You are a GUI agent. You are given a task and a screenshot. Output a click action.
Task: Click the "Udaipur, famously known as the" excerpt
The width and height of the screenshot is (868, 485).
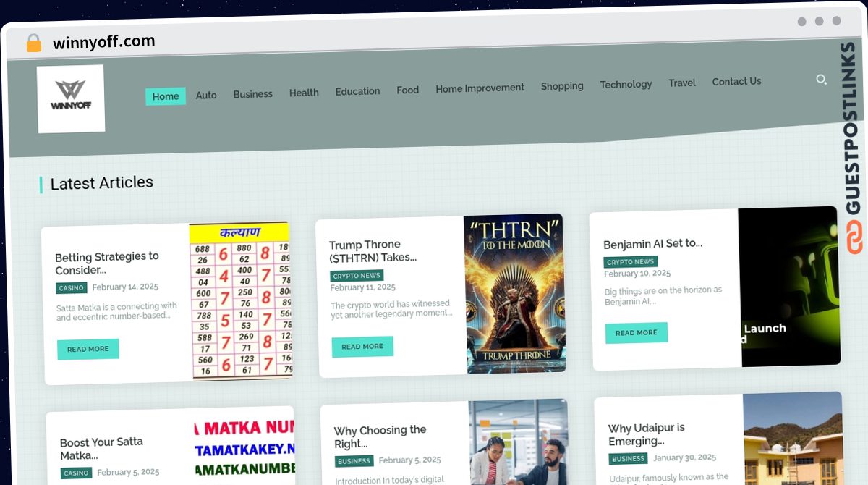(668, 478)
